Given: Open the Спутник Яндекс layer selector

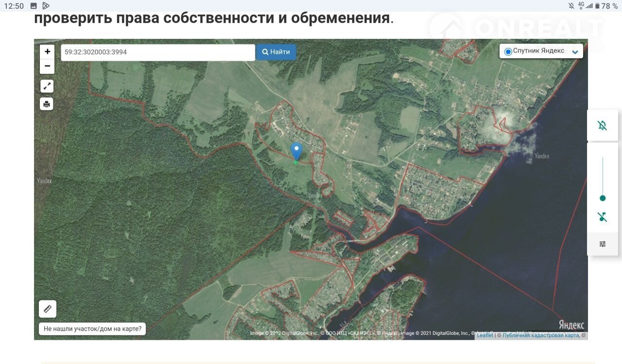Looking at the screenshot, I should [x=538, y=51].
